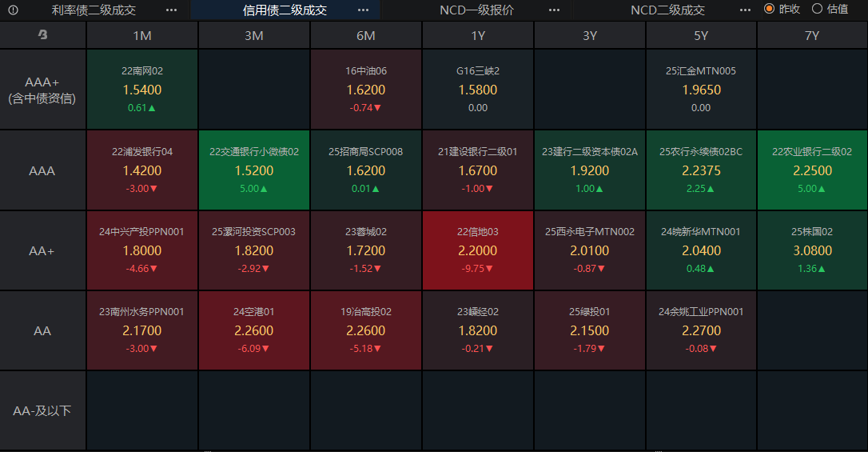This screenshot has width=868, height=452.
Task: Open the 24皖新华MTN001 bond cell
Action: tap(701, 251)
